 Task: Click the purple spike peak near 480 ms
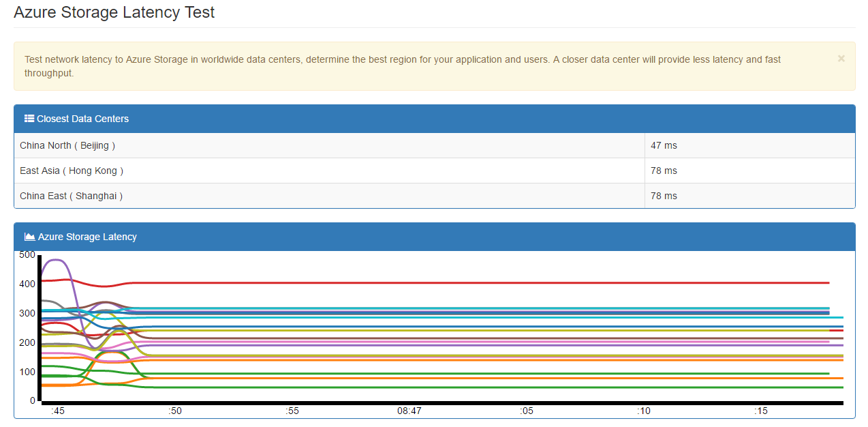coord(56,260)
